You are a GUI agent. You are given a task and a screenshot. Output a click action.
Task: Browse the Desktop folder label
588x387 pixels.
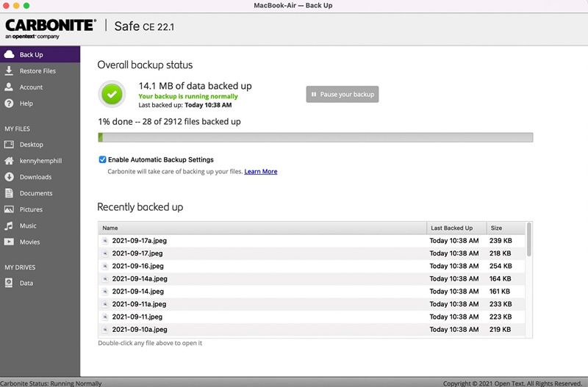click(32, 145)
